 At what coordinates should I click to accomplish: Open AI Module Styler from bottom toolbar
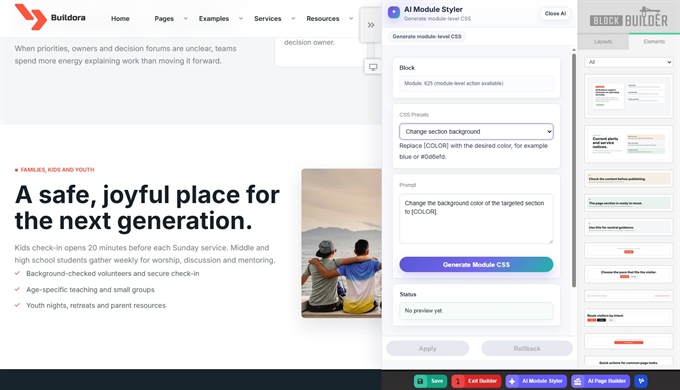536,381
